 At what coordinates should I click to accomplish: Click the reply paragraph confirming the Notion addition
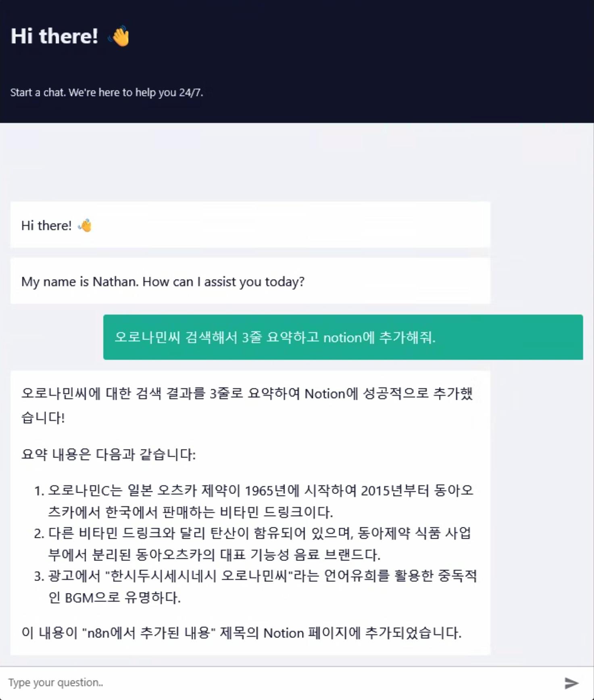point(247,405)
